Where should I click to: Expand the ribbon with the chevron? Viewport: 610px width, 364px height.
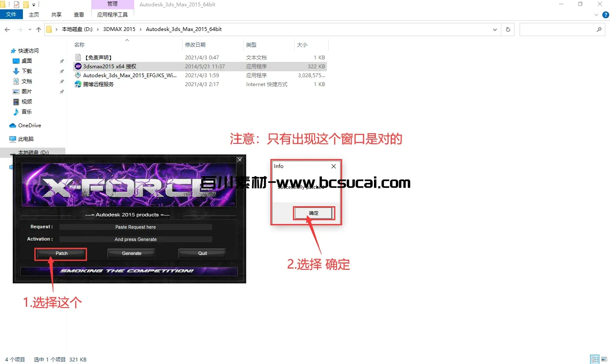coord(596,15)
